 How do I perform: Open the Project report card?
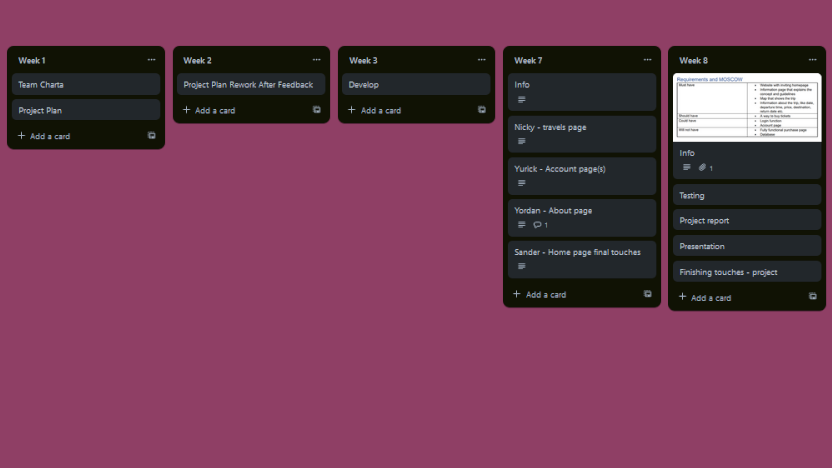point(747,220)
